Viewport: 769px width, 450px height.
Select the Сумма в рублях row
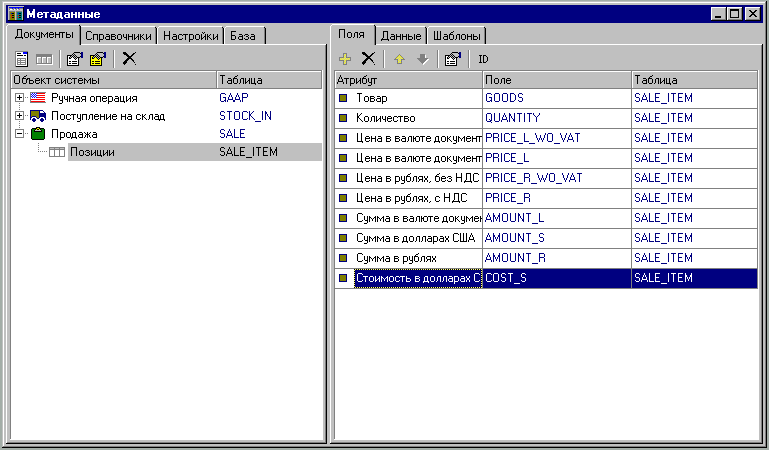coord(546,258)
